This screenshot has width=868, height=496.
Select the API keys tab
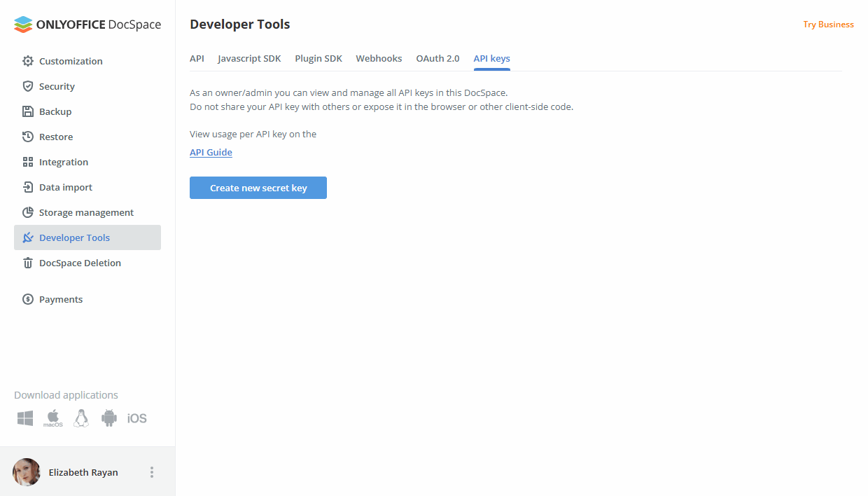[491, 58]
